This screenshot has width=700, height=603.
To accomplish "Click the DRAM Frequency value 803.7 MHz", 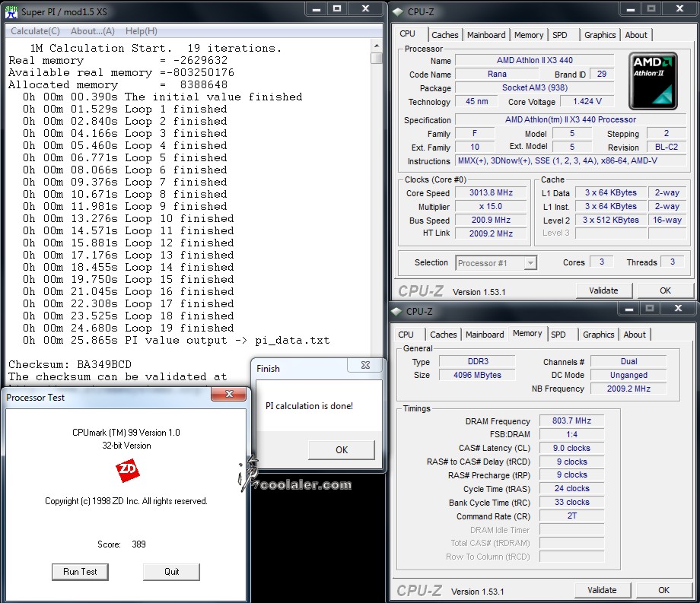I will [x=572, y=421].
